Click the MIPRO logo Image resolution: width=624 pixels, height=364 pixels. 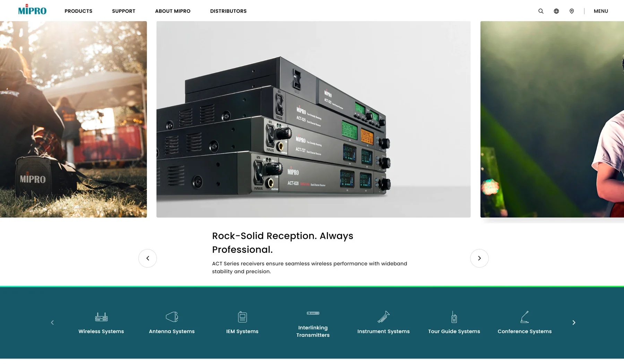coord(32,10)
